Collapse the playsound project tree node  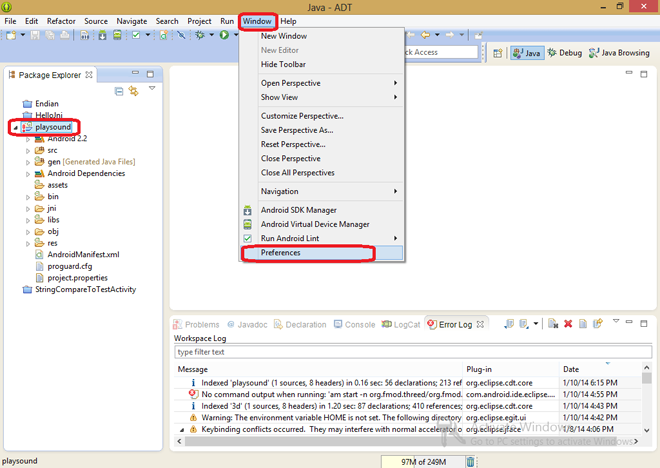click(15, 128)
